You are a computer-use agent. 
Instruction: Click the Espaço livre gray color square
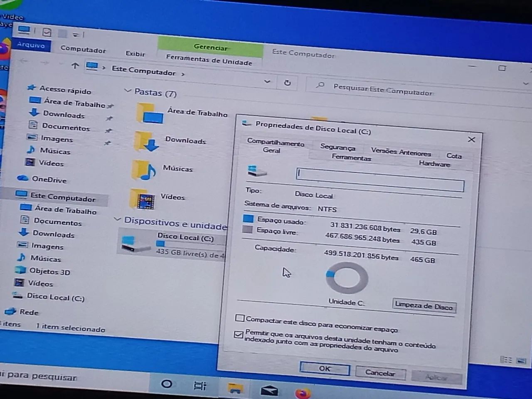pos(247,229)
